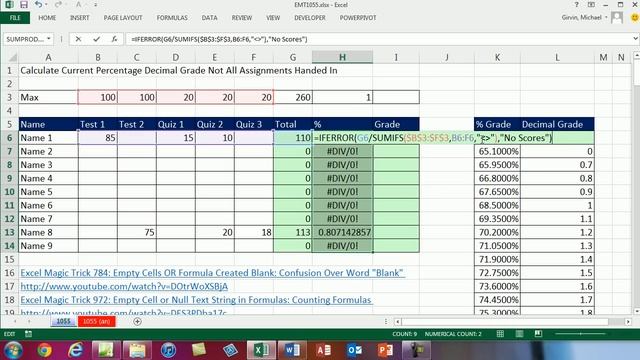Open the undo history dropdown arrow
This screenshot has height=360, width=640.
pos(45,5)
